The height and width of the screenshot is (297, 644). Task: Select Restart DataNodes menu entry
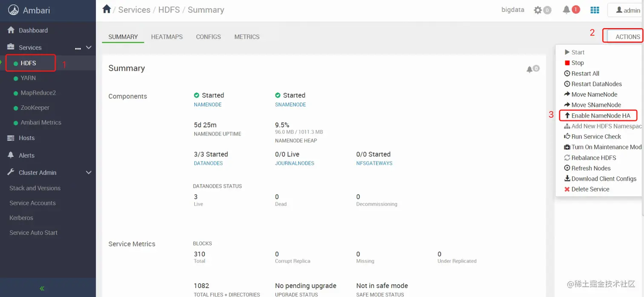pos(596,84)
